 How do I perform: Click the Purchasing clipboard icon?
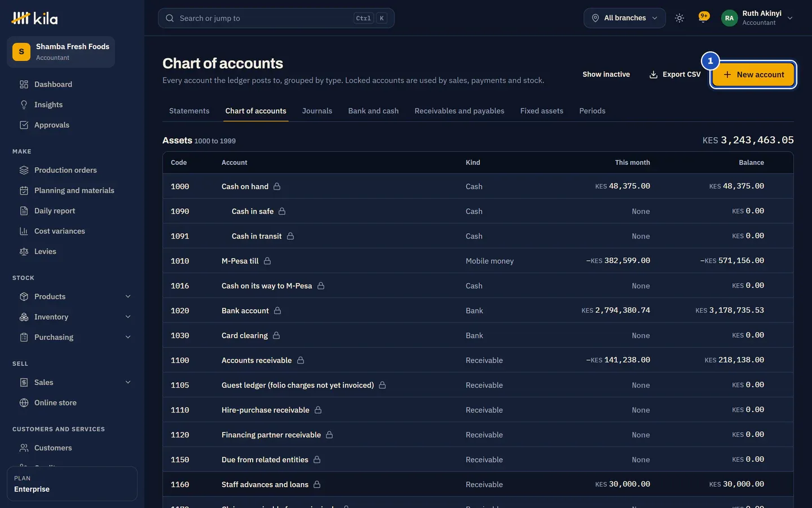(x=24, y=338)
